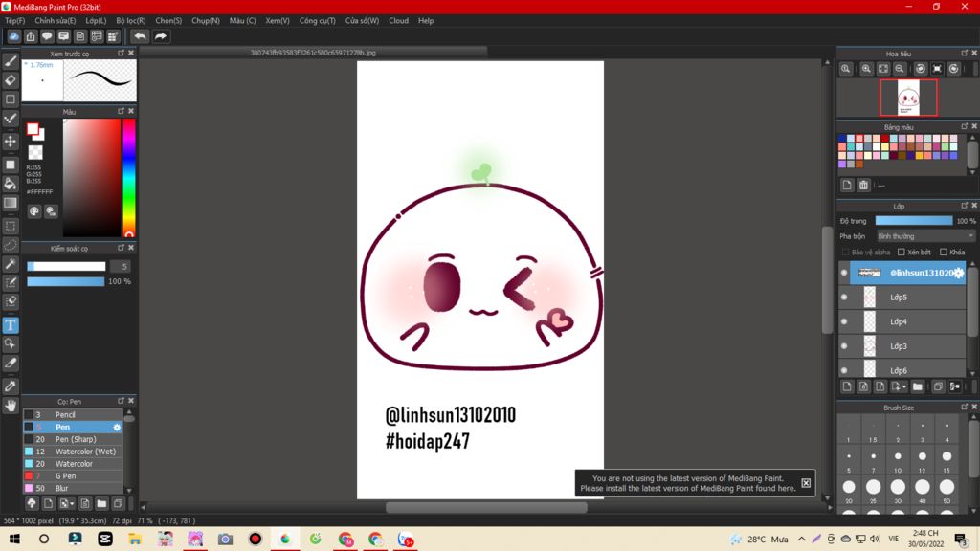The image size is (980, 551).
Task: Select the Magic Wand tool
Action: (11, 264)
